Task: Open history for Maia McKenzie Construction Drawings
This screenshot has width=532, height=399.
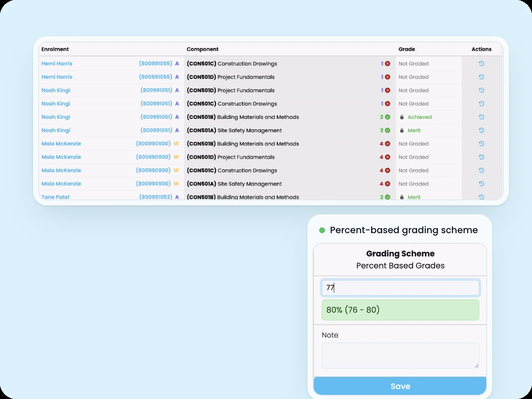Action: click(481, 170)
